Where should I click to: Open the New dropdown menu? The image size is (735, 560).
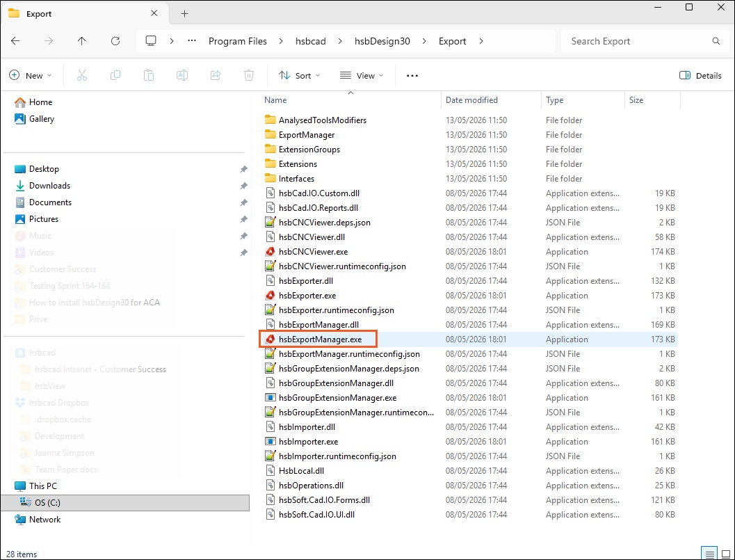click(x=31, y=76)
